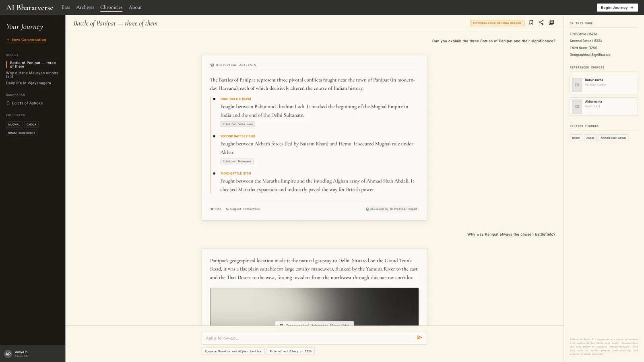This screenshot has height=362, width=644.
Task: Click the Historical Analysis header icon
Action: [x=212, y=65]
